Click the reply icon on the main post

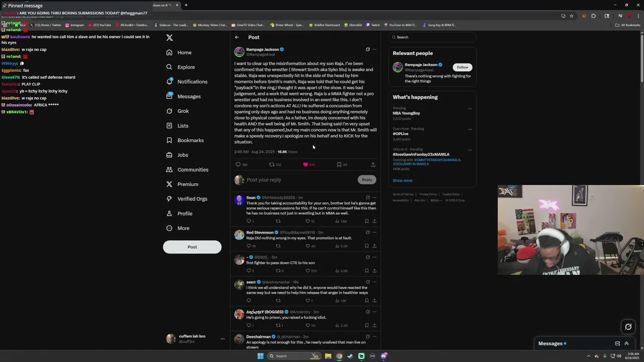[x=238, y=164]
